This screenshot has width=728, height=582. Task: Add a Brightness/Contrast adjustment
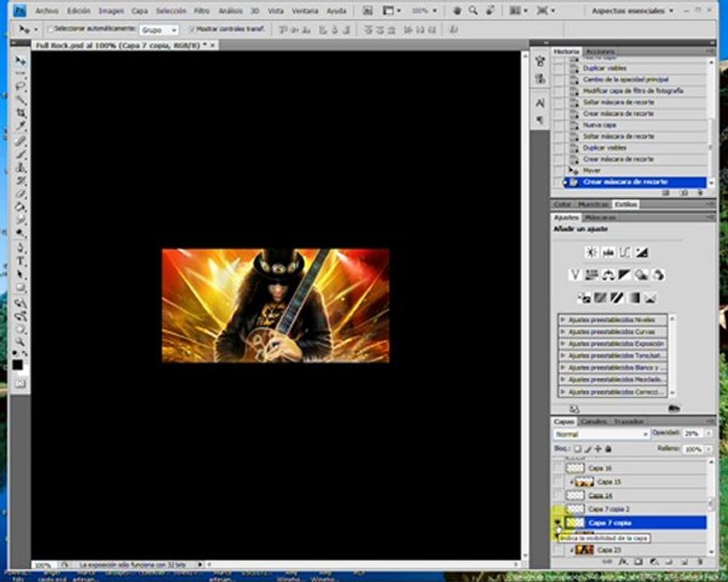point(591,252)
